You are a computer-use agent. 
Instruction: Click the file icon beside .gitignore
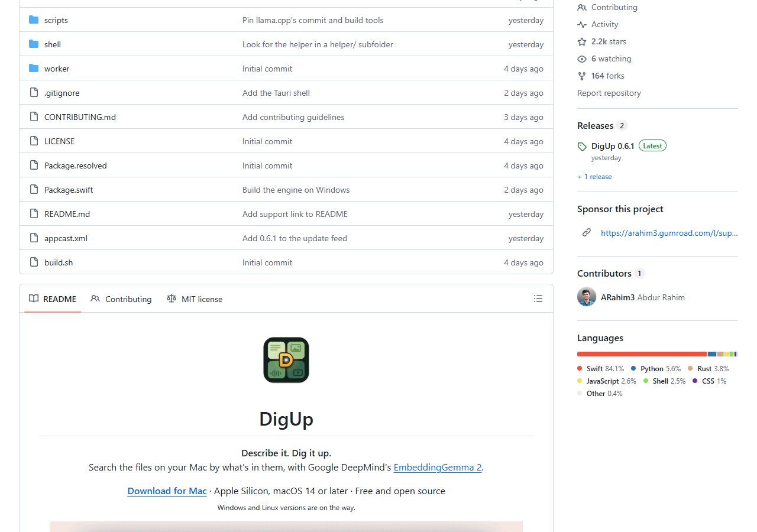(x=34, y=93)
